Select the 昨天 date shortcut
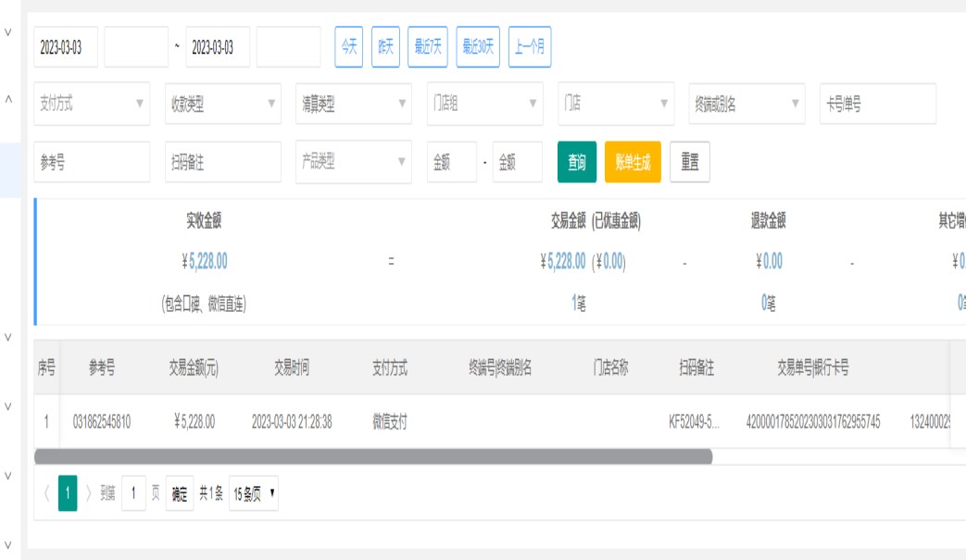Screen dimensions: 966x560 [x=385, y=48]
